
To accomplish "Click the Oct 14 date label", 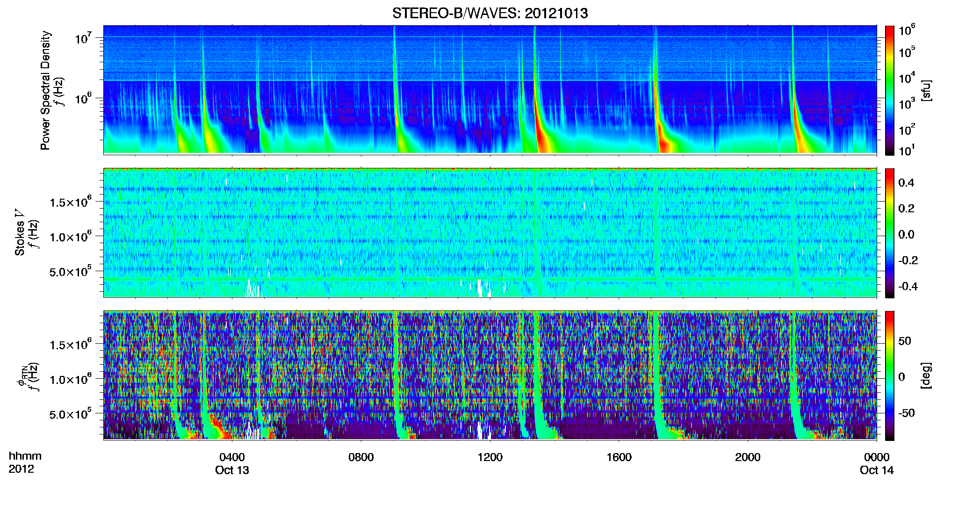I will pos(877,470).
